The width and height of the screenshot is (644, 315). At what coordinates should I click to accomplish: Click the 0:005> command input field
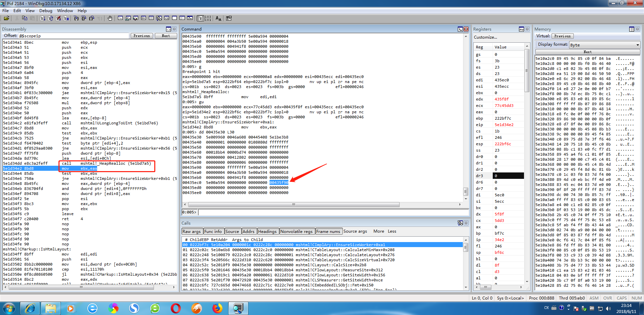pos(333,212)
